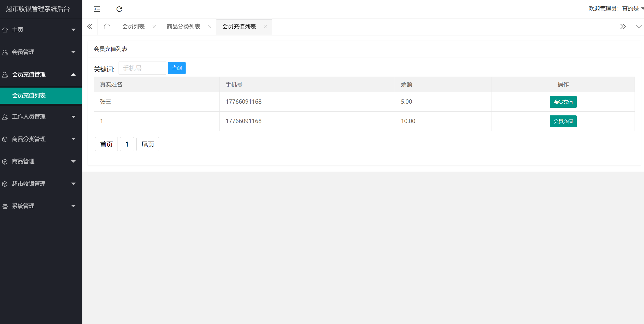Focus the 手机号 keyword input field
Image resolution: width=644 pixels, height=324 pixels.
142,68
